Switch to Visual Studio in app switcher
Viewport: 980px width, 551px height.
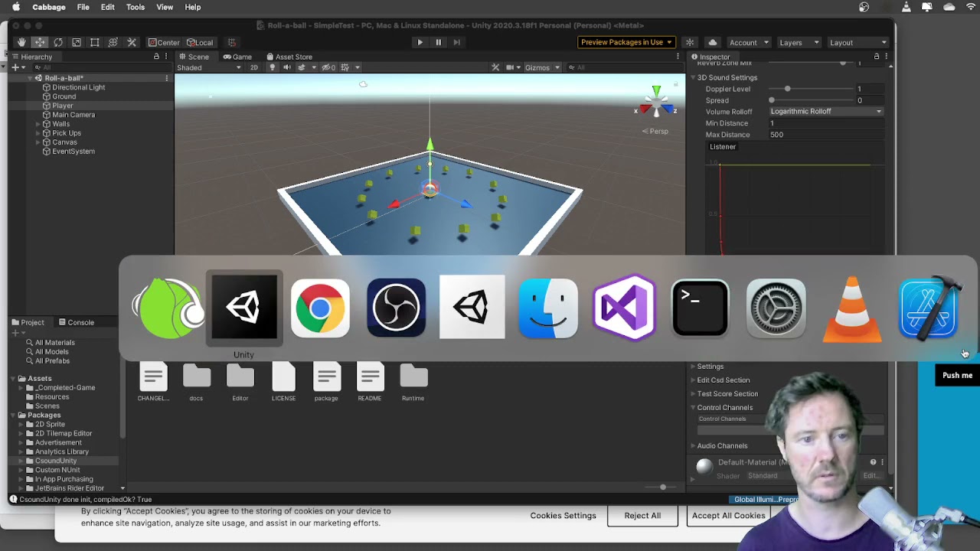[x=624, y=308]
